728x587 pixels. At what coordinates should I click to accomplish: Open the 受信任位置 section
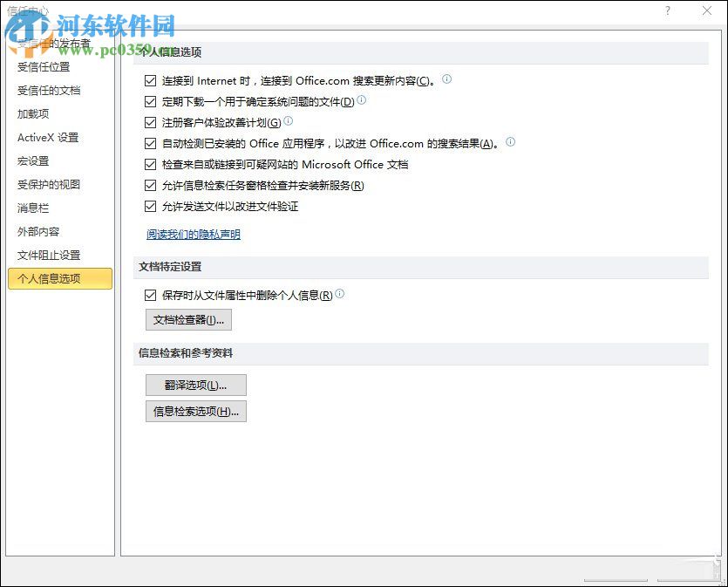[x=42, y=66]
